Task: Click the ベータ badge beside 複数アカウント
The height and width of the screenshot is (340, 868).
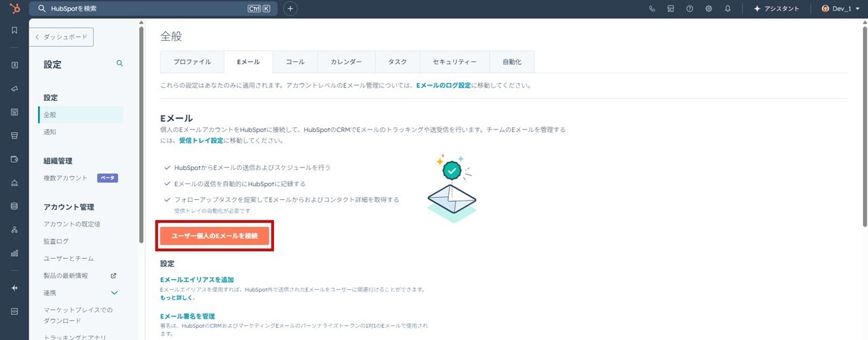Action: [108, 178]
